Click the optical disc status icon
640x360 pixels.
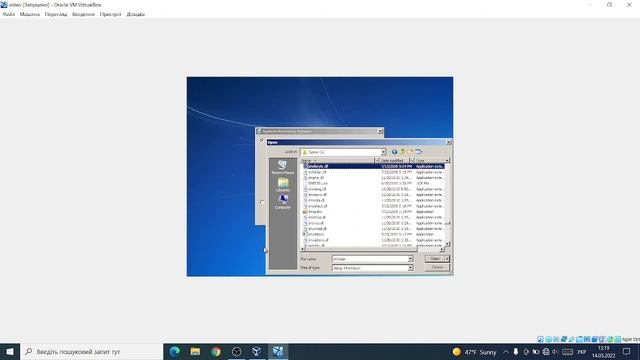click(x=548, y=339)
